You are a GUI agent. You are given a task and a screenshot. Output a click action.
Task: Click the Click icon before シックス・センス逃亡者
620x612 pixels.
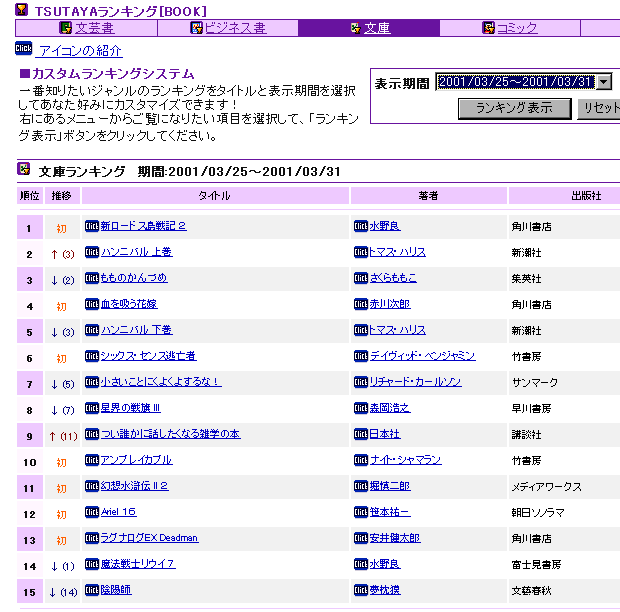coord(92,356)
